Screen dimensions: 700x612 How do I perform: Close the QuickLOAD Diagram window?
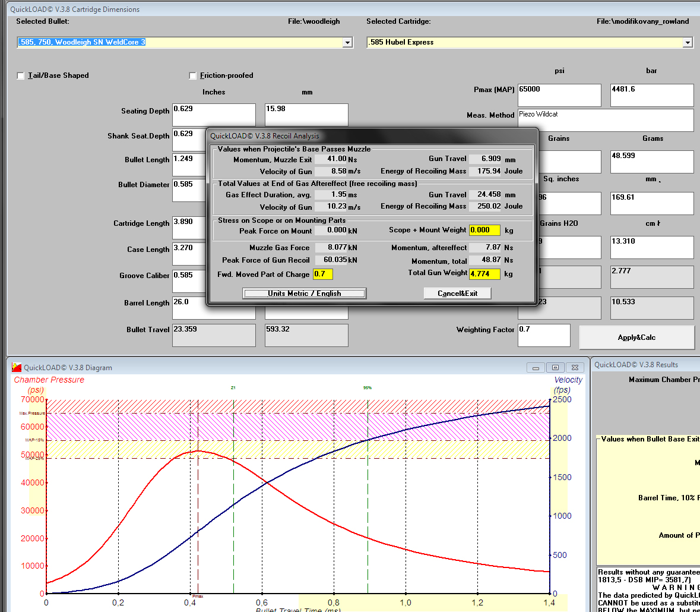(x=575, y=368)
